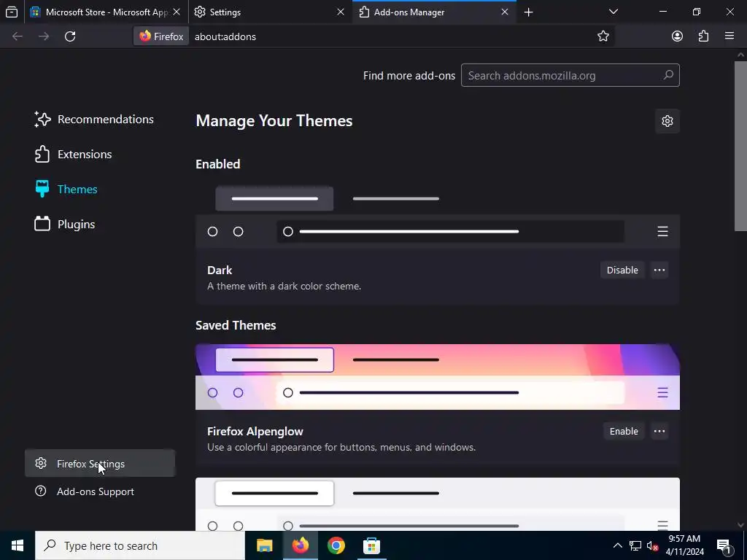This screenshot has height=560, width=747.
Task: Bookmark this page with the star icon
Action: [x=603, y=36]
